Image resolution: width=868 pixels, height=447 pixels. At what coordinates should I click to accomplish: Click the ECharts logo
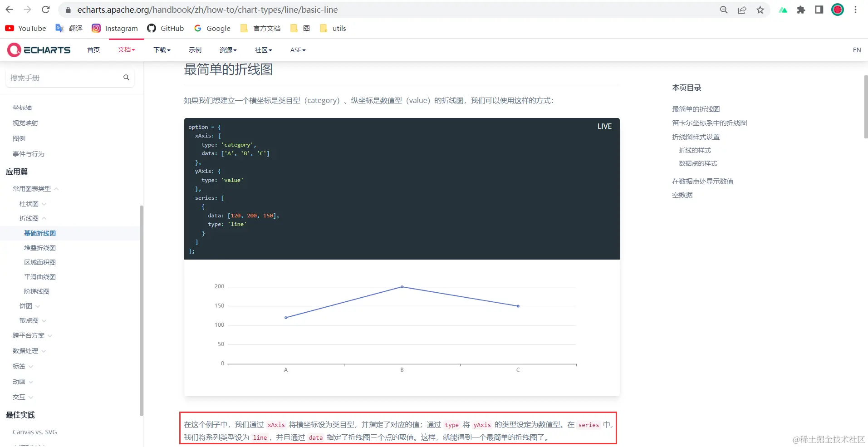click(39, 50)
